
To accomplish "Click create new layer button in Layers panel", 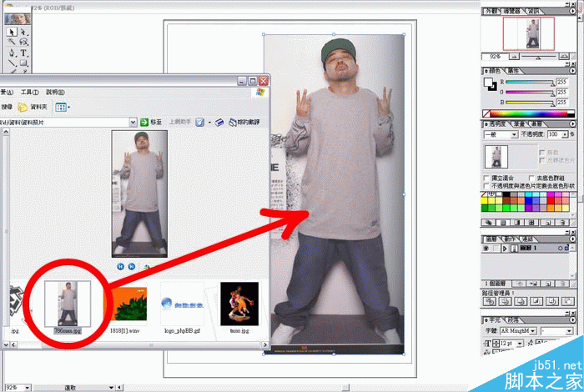I will coord(548,284).
